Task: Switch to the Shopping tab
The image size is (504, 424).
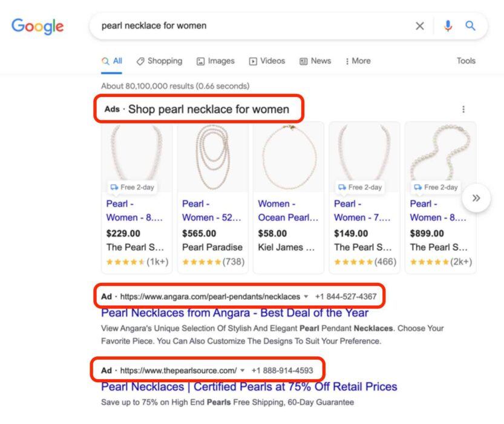Action: point(159,61)
